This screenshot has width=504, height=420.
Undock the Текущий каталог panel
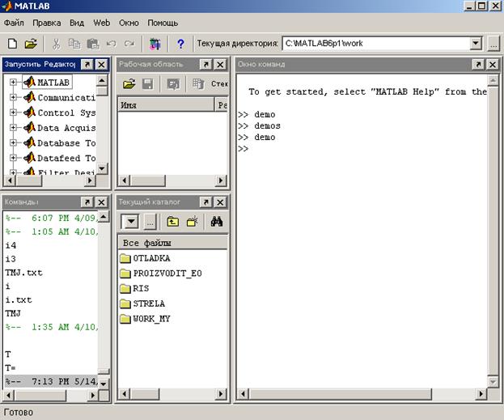click(x=205, y=202)
